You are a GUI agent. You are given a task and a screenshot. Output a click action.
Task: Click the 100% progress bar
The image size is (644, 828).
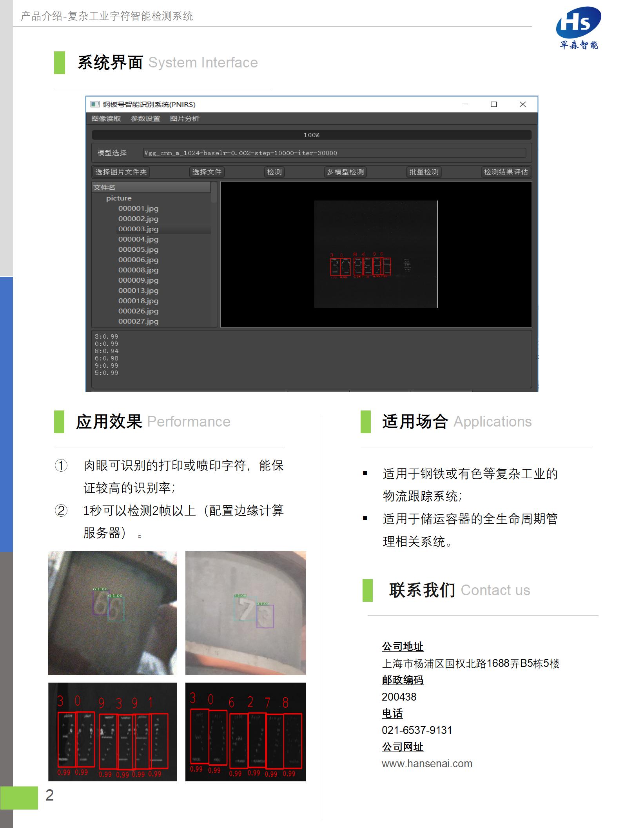tap(312, 135)
